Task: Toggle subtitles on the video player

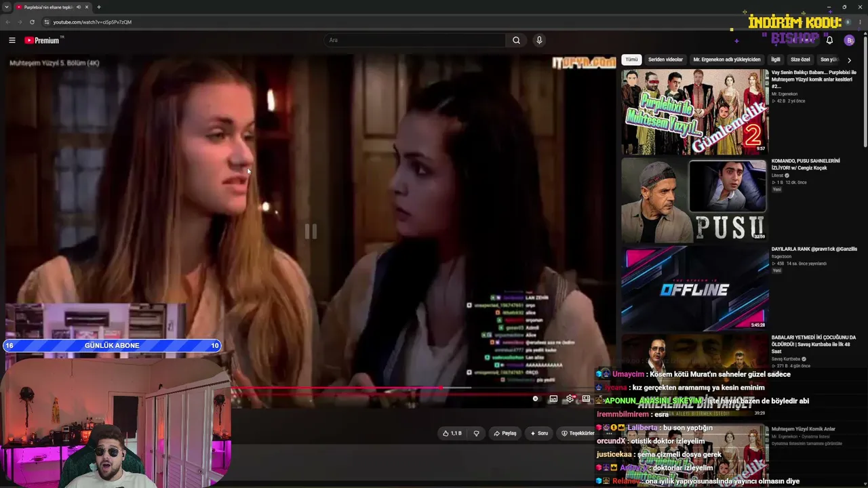Action: [x=553, y=399]
